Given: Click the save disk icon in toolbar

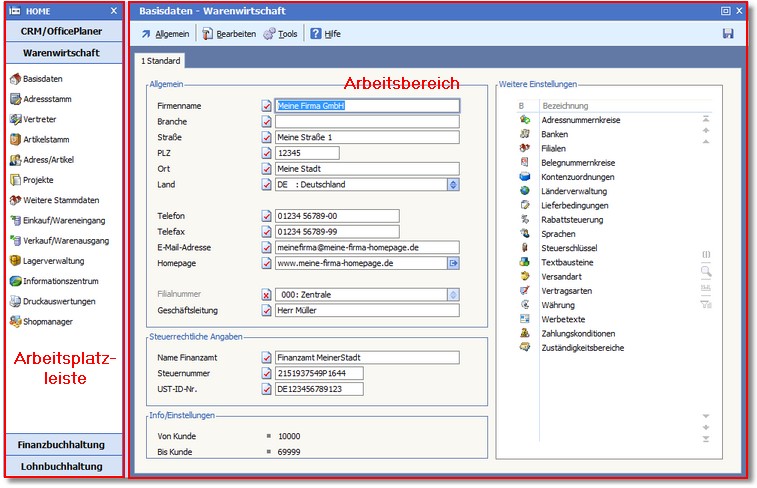Looking at the screenshot, I should (x=727, y=33).
